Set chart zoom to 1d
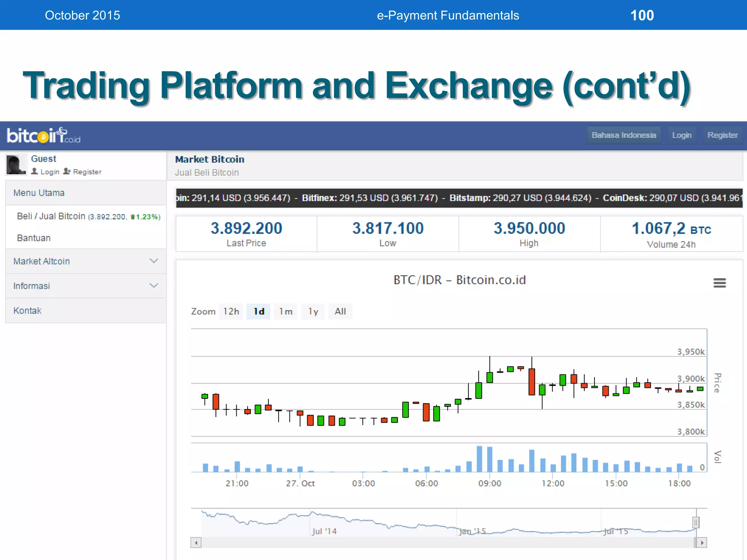 coord(259,311)
